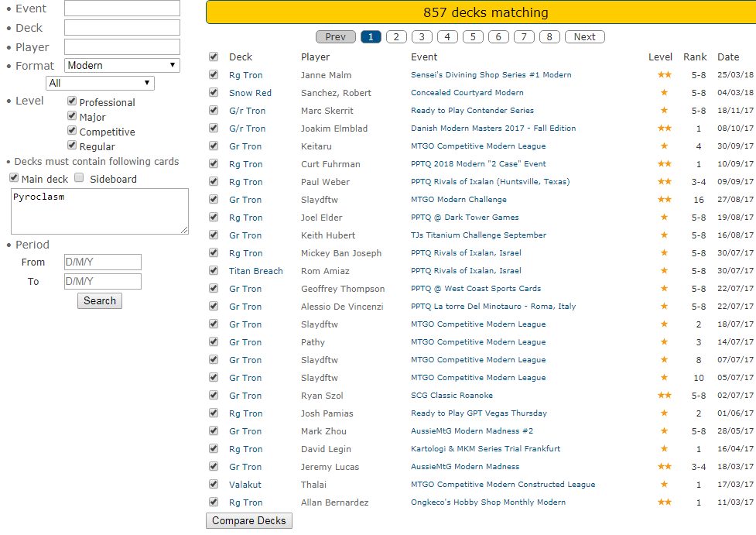Image resolution: width=756 pixels, height=535 pixels.
Task: Jump to results page 8
Action: tap(549, 36)
